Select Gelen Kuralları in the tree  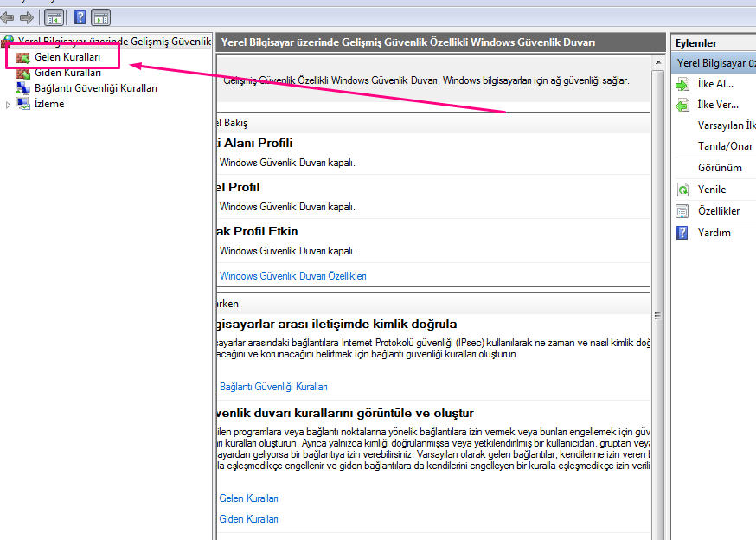[67, 57]
